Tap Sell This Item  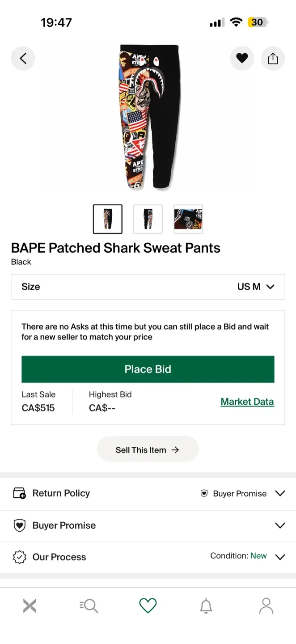coord(148,449)
